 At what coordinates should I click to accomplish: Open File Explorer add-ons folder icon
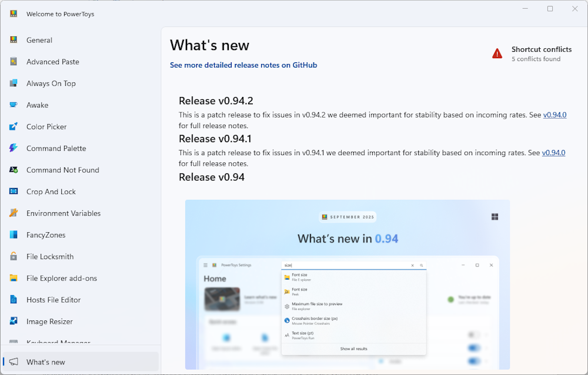[14, 278]
